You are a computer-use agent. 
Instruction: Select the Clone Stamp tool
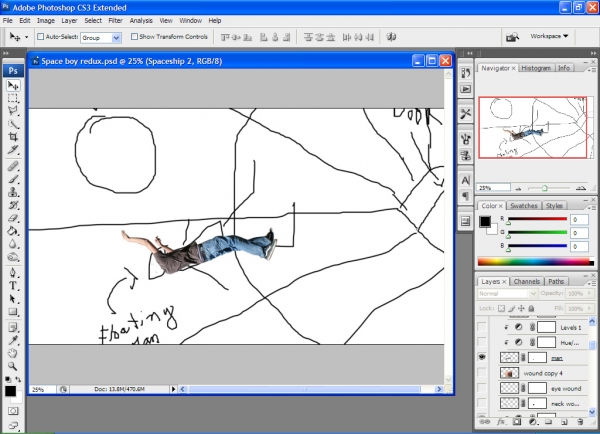pos(13,192)
